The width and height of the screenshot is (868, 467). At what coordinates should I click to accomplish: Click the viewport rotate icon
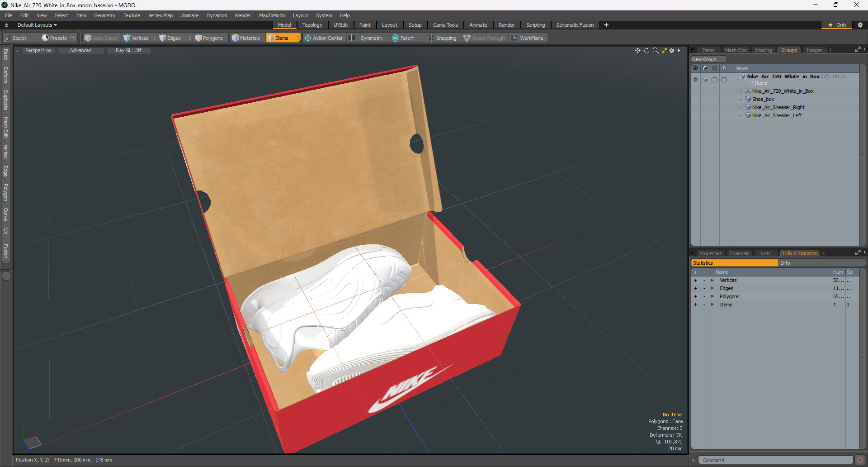(646, 51)
